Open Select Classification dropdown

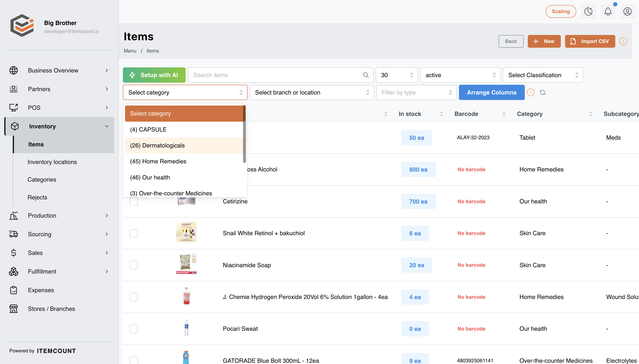click(543, 75)
